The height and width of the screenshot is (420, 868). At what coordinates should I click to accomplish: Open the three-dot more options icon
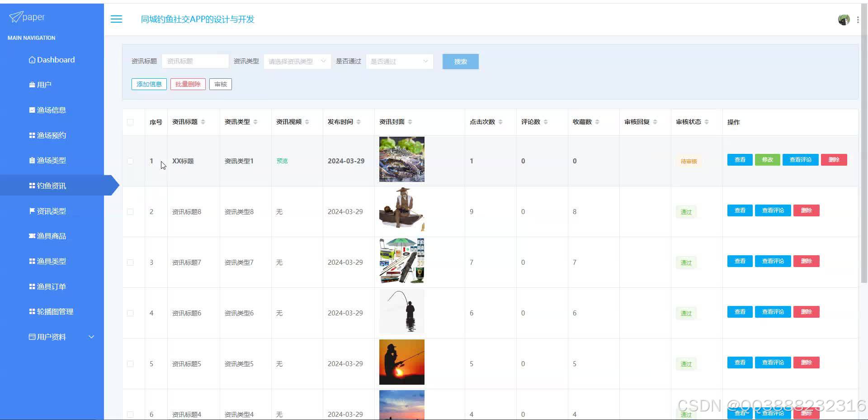click(858, 19)
